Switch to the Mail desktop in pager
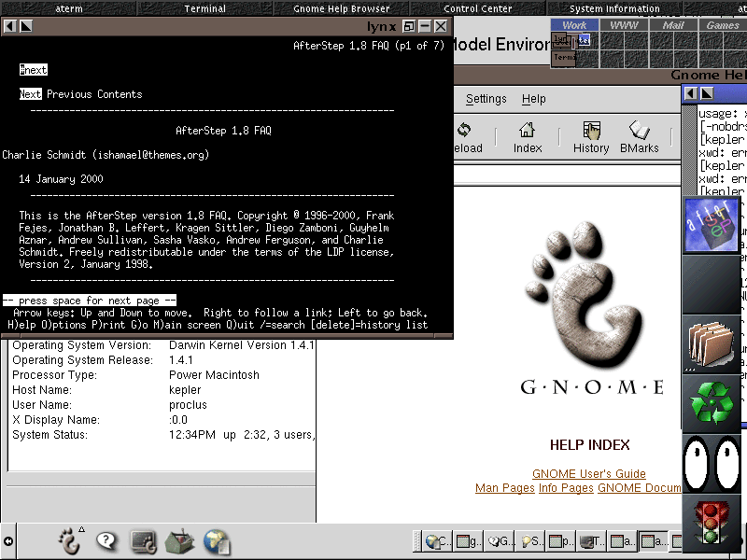Viewport: 747px width, 560px height. (x=673, y=25)
